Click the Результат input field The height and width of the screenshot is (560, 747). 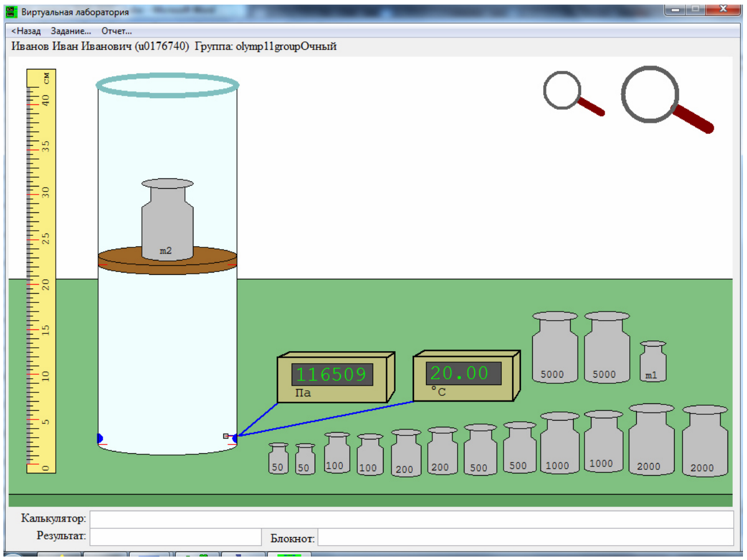[176, 537]
